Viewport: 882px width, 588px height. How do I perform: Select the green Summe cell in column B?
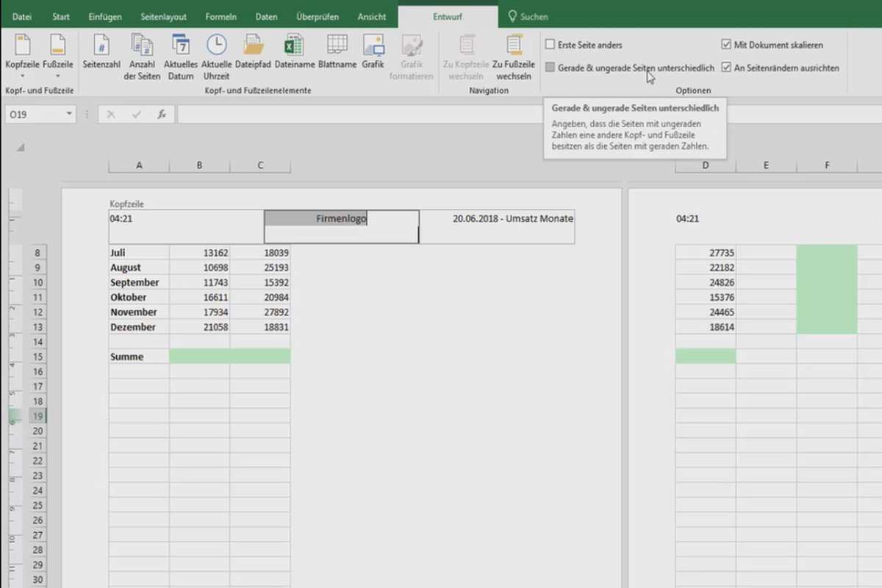point(199,356)
